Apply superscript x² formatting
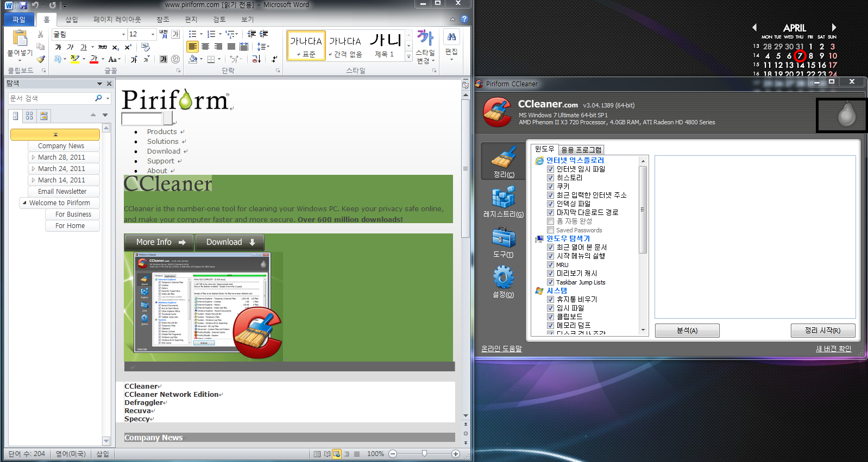The image size is (868, 462). click(128, 47)
